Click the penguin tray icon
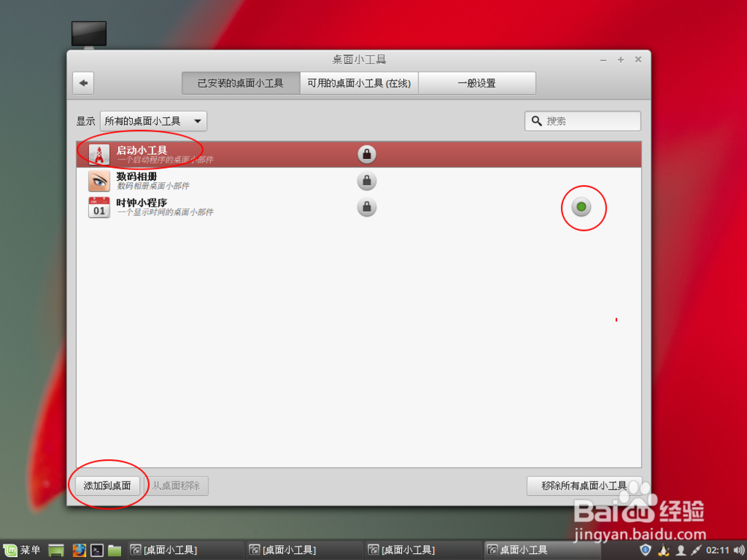Image resolution: width=747 pixels, height=560 pixels. tap(663, 550)
